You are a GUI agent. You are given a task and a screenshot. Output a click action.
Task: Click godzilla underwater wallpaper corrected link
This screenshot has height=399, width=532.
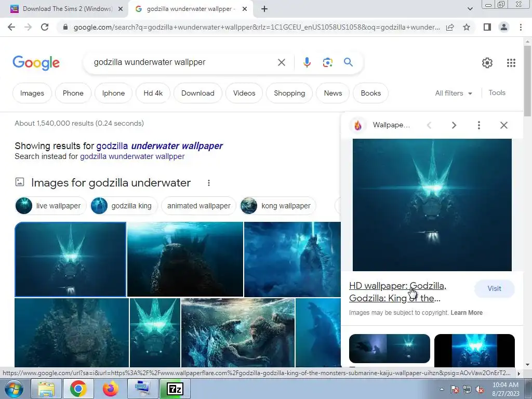click(159, 146)
